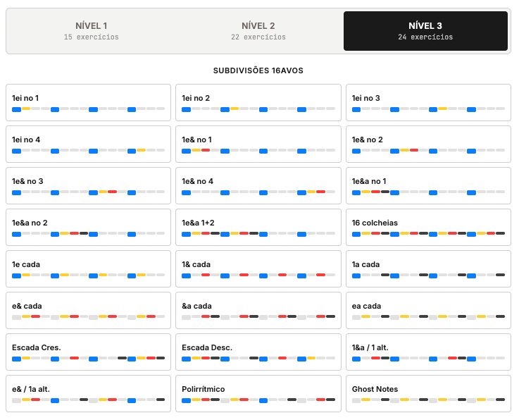Open the 'Escada Cres.' exercise
Image resolution: width=519 pixels, height=420 pixels.
tap(88, 352)
